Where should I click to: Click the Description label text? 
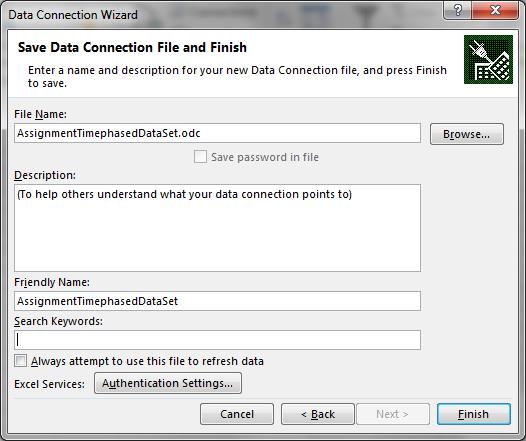[45, 175]
